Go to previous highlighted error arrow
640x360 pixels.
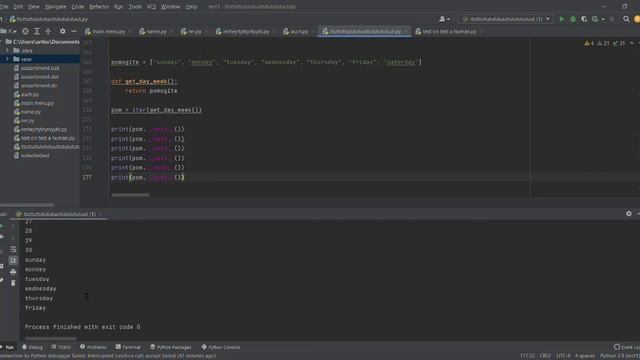point(631,43)
